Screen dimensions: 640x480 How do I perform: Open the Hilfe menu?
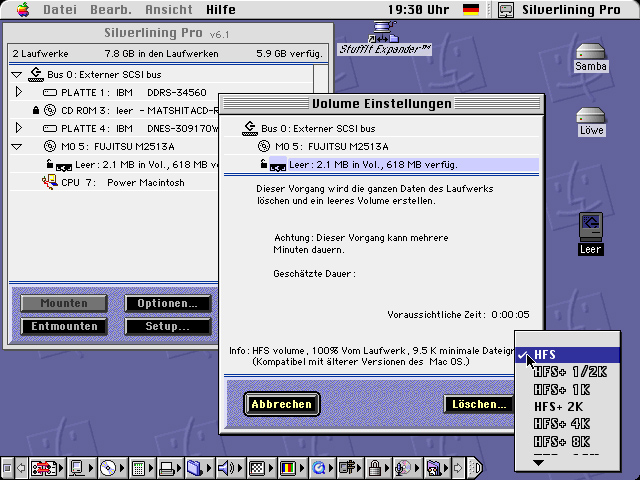point(221,9)
